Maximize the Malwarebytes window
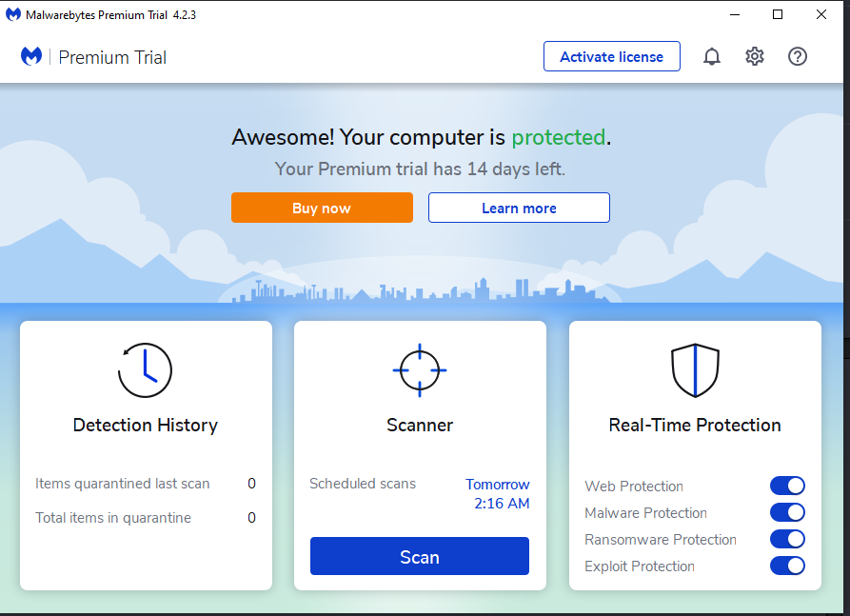This screenshot has height=616, width=850. pos(778,14)
